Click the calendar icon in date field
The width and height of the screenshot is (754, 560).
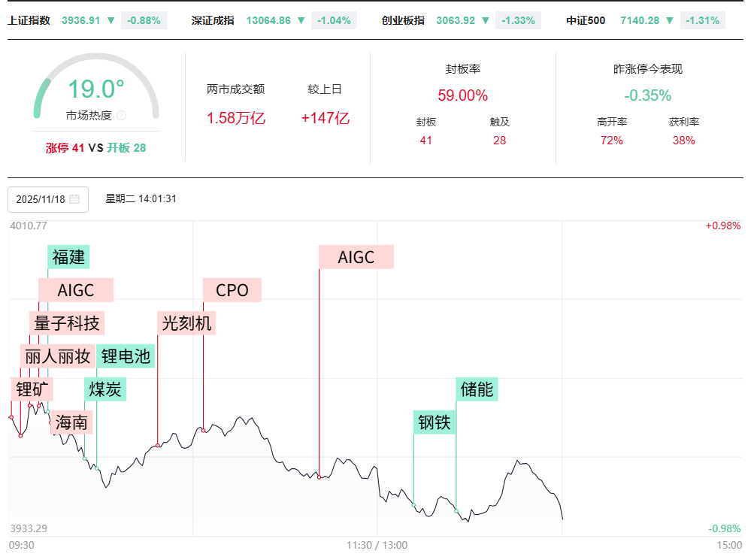pos(74,199)
